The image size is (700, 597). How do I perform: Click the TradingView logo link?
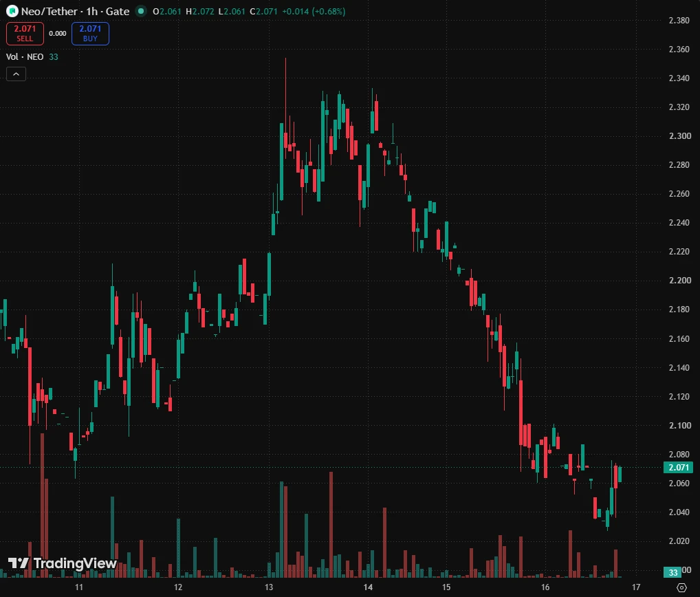pyautogui.click(x=63, y=563)
